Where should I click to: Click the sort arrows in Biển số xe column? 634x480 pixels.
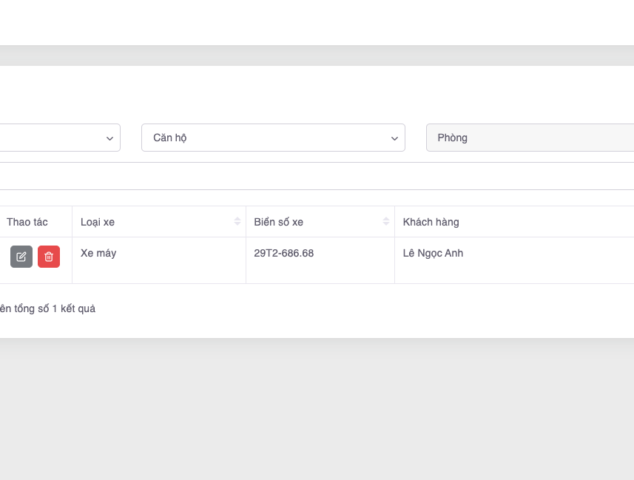coord(386,221)
